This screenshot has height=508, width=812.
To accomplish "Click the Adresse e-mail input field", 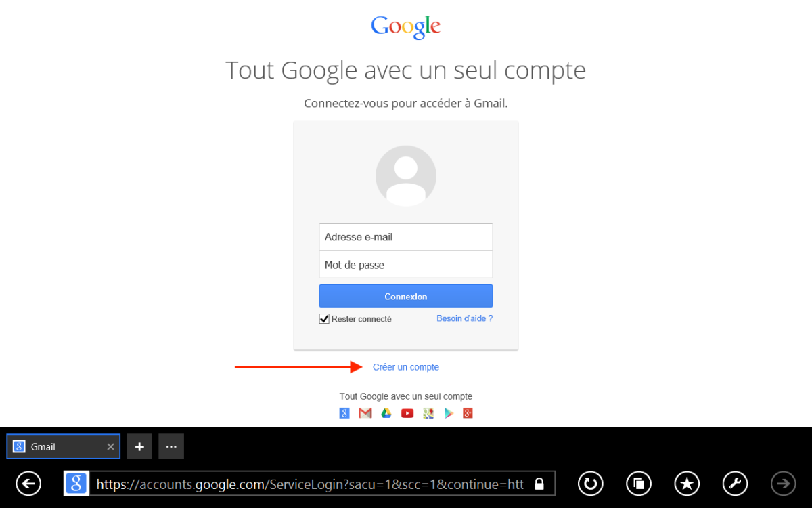I will point(406,237).
